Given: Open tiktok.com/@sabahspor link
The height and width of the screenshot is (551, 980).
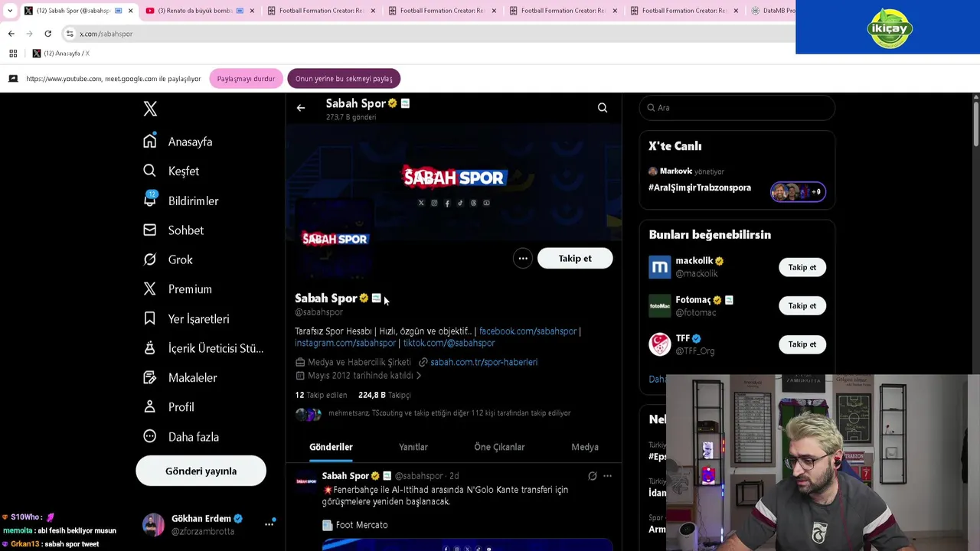Looking at the screenshot, I should coord(449,343).
